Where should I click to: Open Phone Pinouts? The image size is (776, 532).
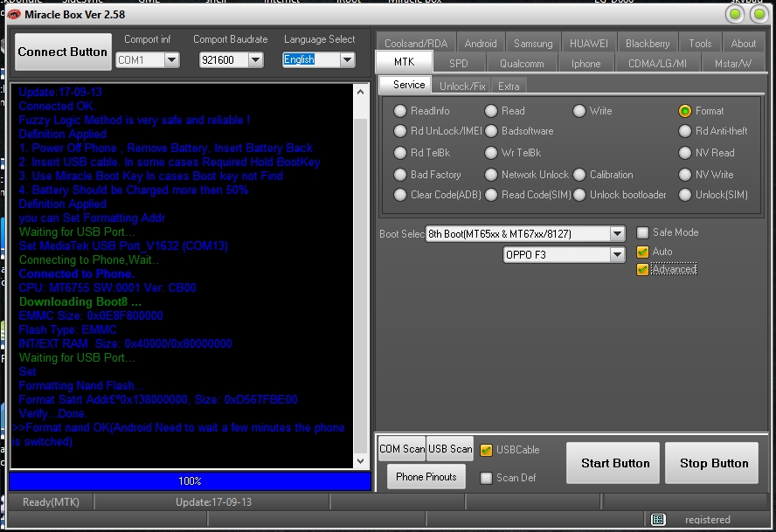(426, 477)
